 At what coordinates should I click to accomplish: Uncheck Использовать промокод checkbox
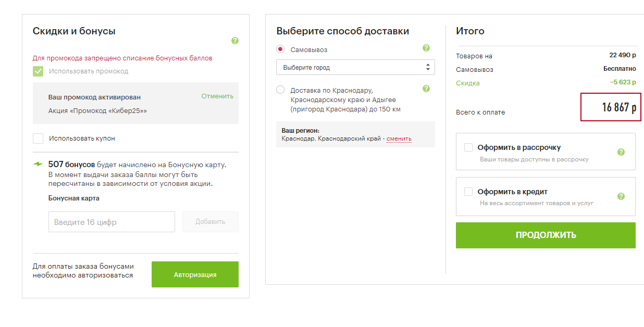coord(38,71)
